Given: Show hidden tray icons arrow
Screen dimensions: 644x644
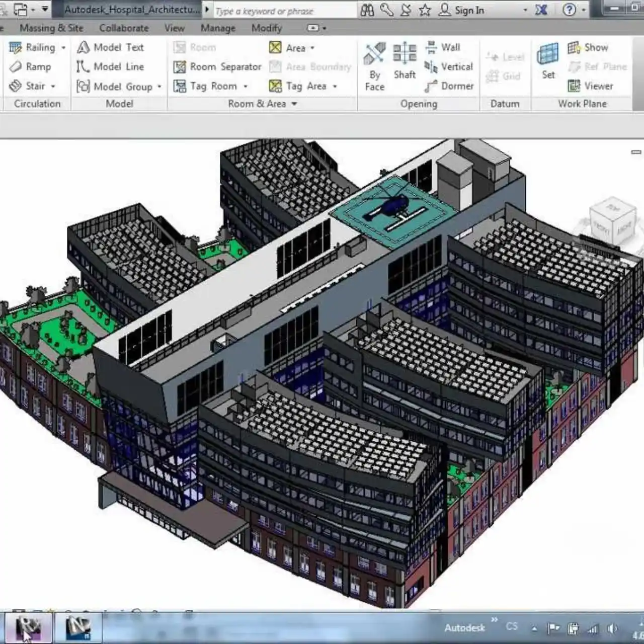Looking at the screenshot, I should coord(535,628).
